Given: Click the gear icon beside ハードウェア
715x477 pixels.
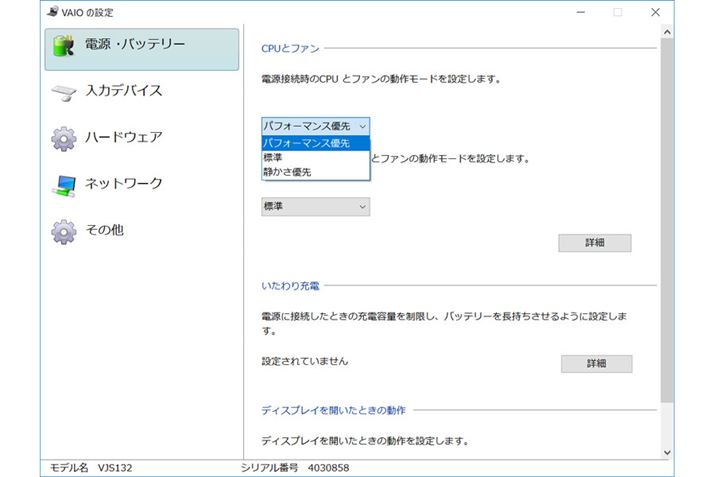Looking at the screenshot, I should tap(64, 138).
